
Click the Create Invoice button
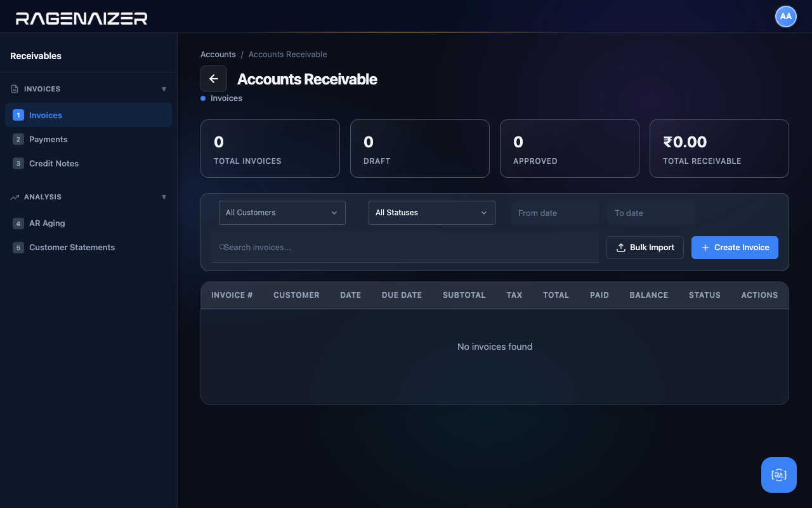(735, 248)
